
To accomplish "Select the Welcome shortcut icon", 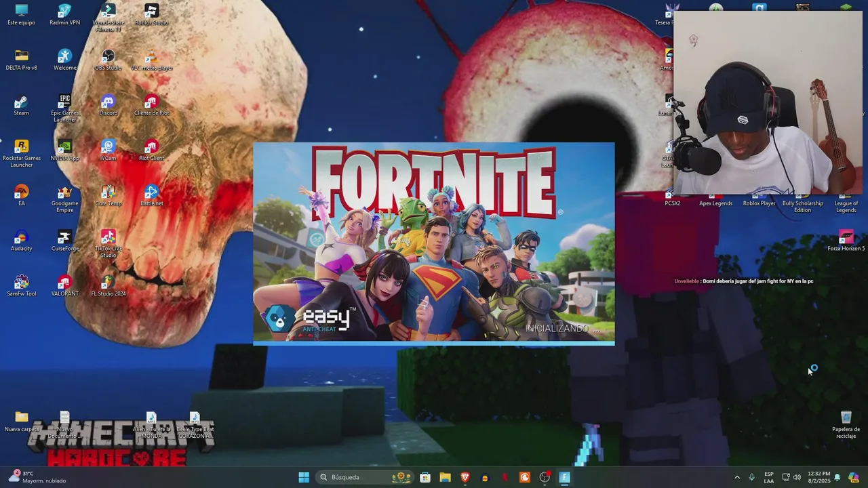I will 64,60.
